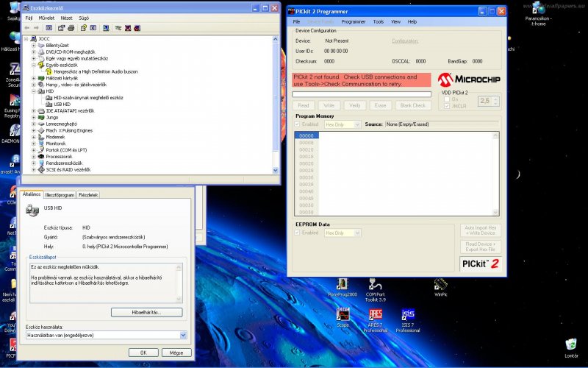Select the Scope desktop icon
This screenshot has height=368, width=588.
(343, 318)
